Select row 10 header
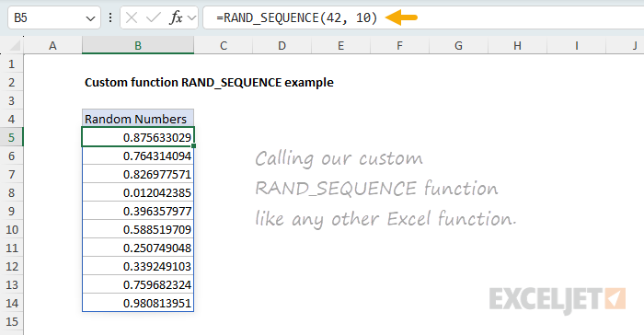644x335 pixels. (11, 229)
